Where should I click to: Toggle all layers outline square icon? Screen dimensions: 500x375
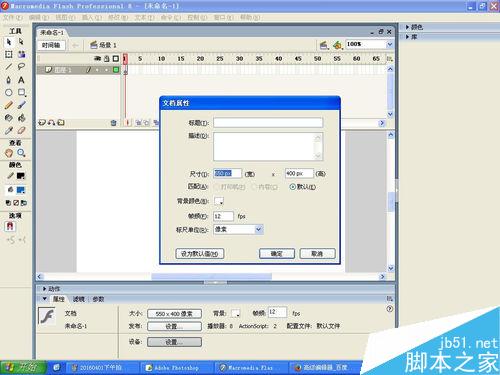tap(116, 59)
